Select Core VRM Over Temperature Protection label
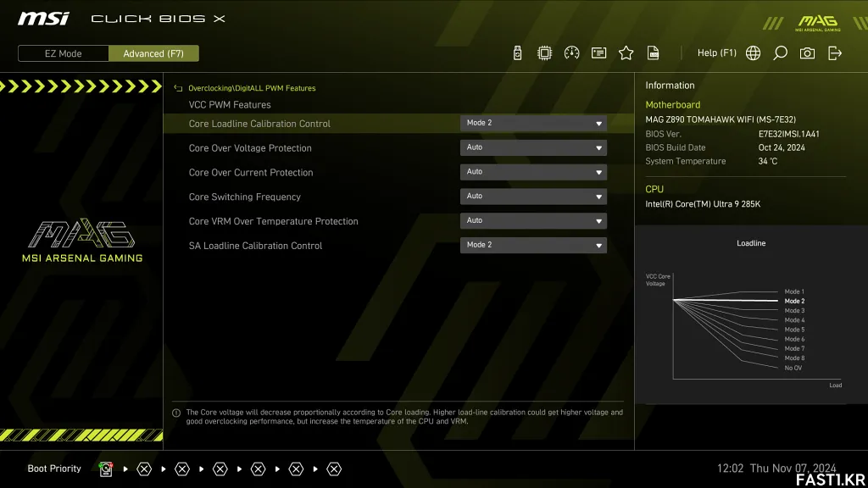Image resolution: width=868 pixels, height=488 pixels. [274, 221]
